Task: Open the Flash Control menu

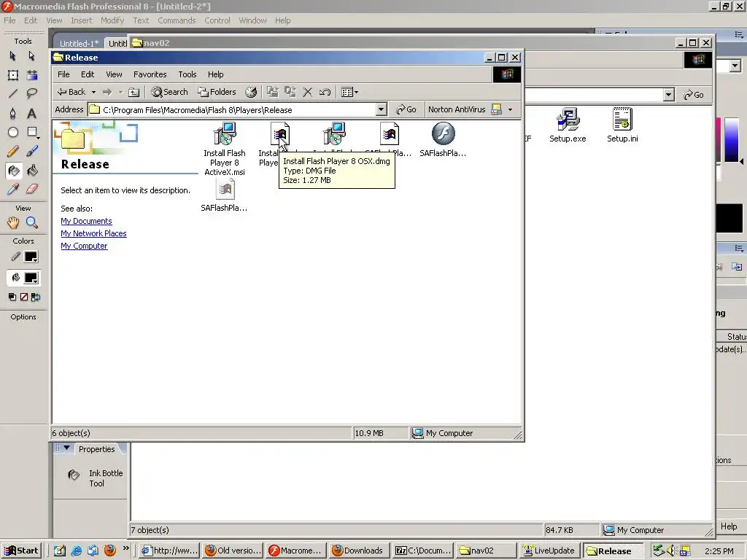Action: [x=217, y=20]
